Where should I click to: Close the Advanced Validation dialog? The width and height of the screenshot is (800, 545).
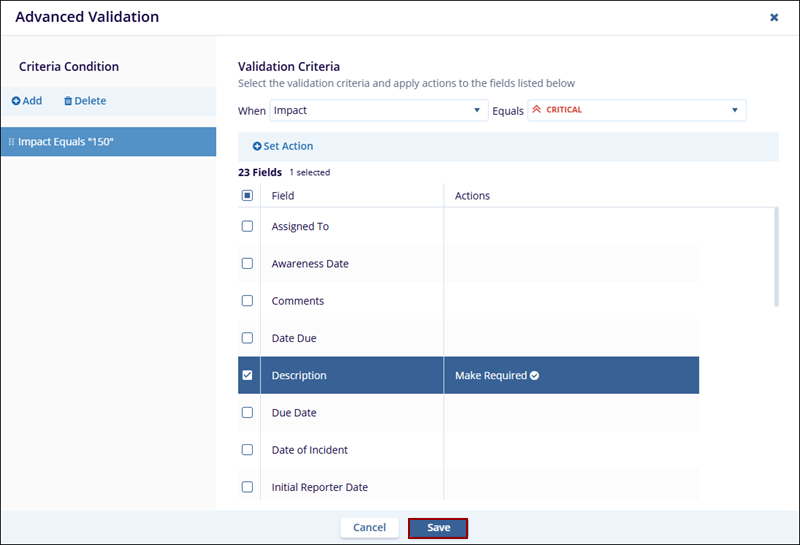click(774, 18)
